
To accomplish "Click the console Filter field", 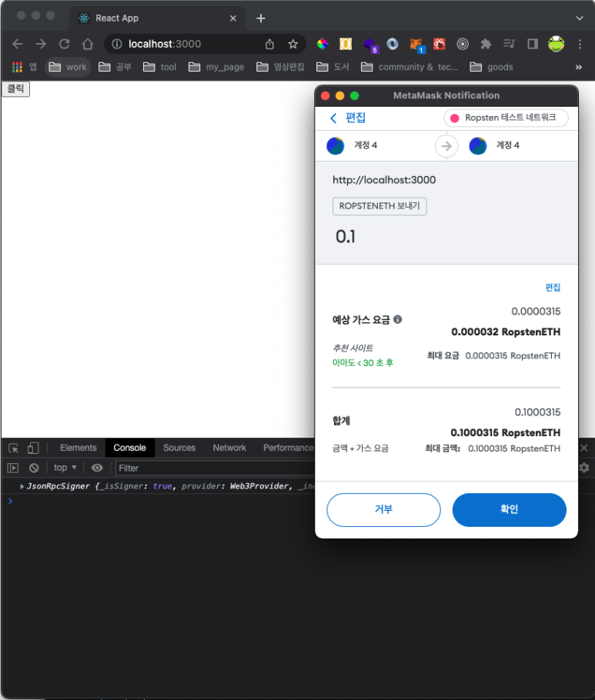I will tap(216, 468).
